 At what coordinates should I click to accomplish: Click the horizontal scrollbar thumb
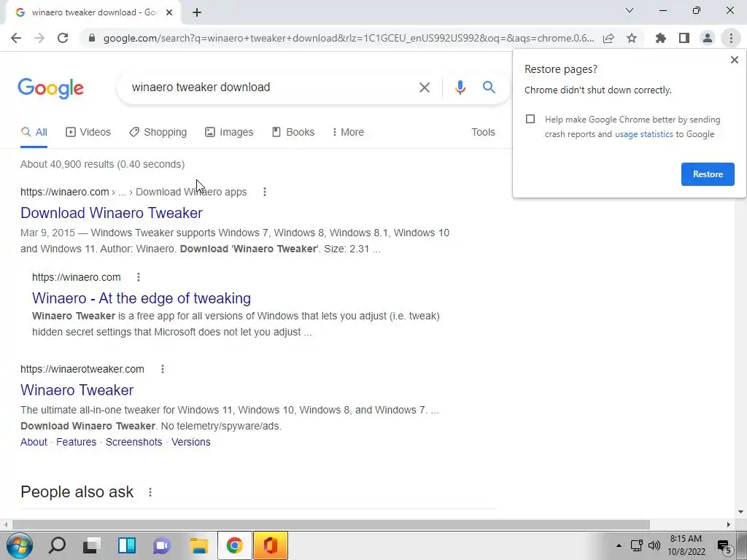[331, 524]
